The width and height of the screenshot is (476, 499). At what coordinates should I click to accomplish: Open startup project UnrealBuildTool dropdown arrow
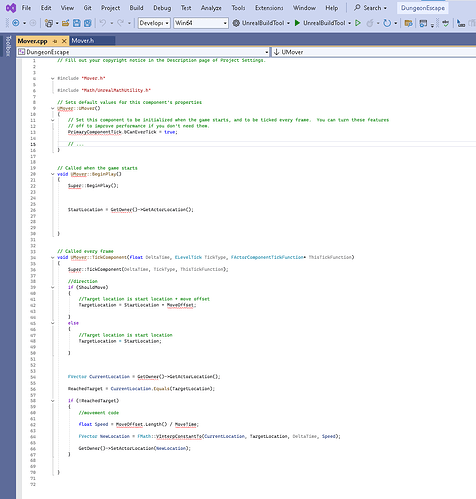click(288, 23)
